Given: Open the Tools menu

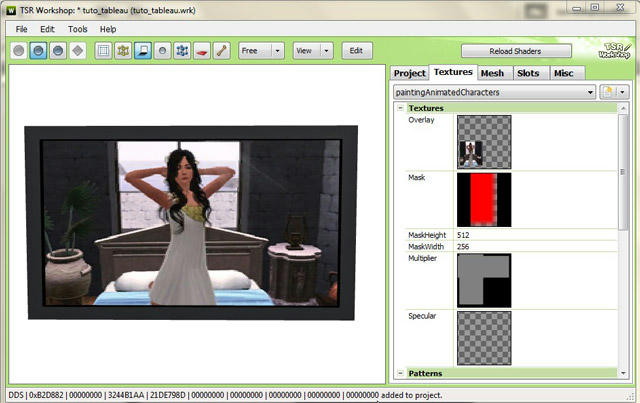Looking at the screenshot, I should coord(78,29).
